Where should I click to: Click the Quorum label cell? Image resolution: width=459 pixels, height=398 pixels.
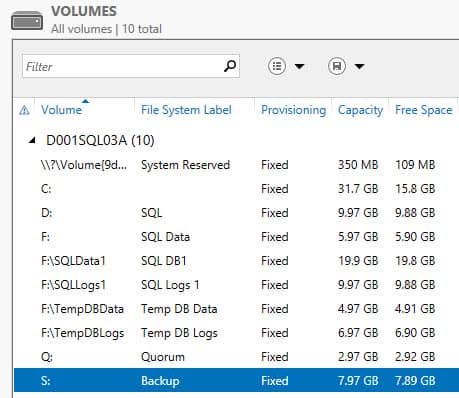[163, 357]
